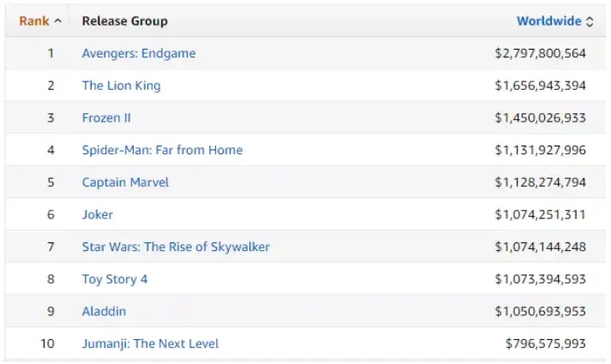Click the Rank ascending caret icon

(x=57, y=21)
